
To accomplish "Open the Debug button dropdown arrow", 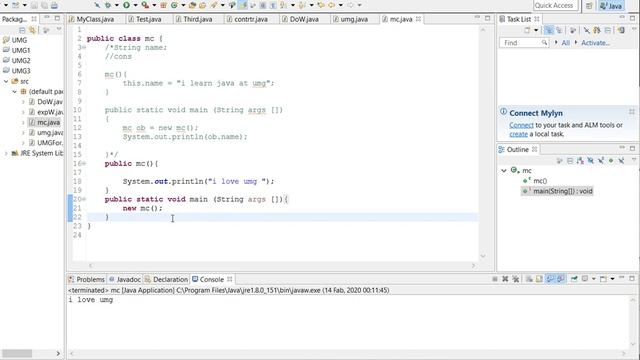I will pos(117,5).
